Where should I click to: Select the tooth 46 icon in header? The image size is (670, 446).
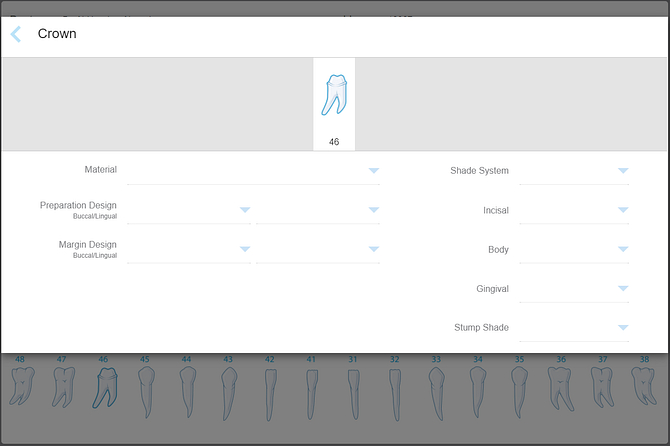click(334, 96)
